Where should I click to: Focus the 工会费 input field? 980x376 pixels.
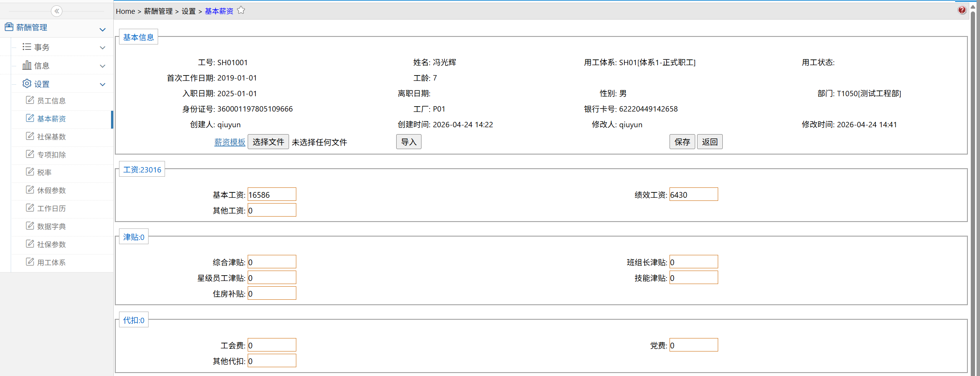tap(272, 345)
